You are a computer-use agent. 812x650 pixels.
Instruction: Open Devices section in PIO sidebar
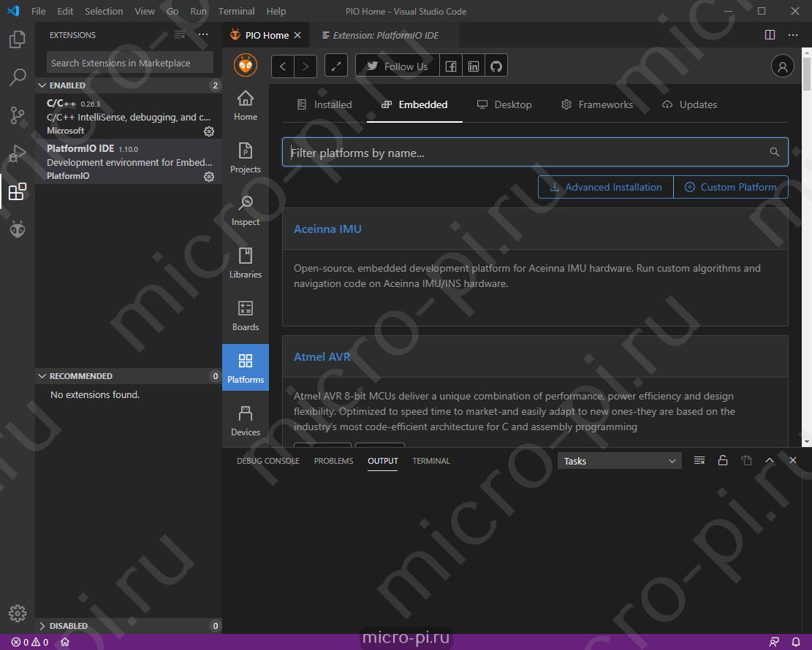coord(246,421)
